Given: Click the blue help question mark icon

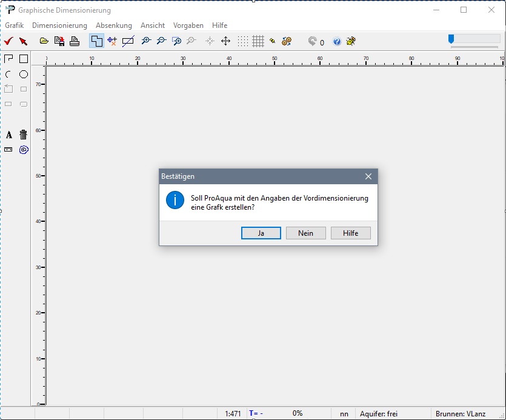Looking at the screenshot, I should 337,41.
